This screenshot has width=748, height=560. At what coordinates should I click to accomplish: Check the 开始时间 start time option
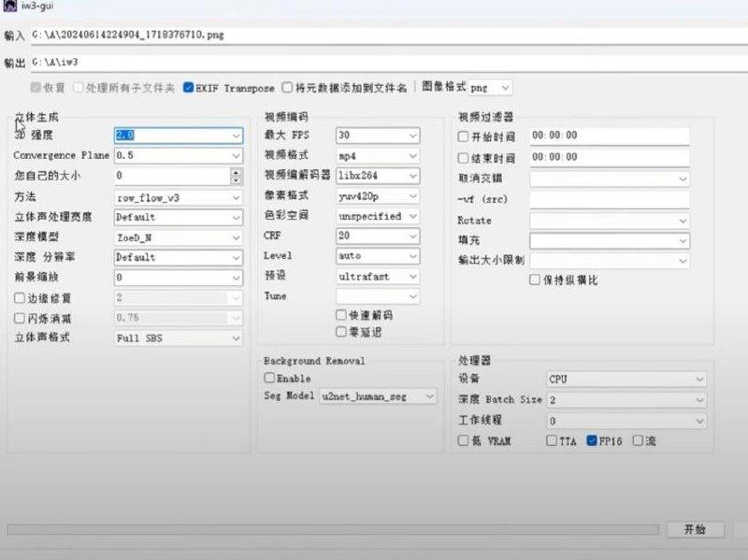coord(461,134)
